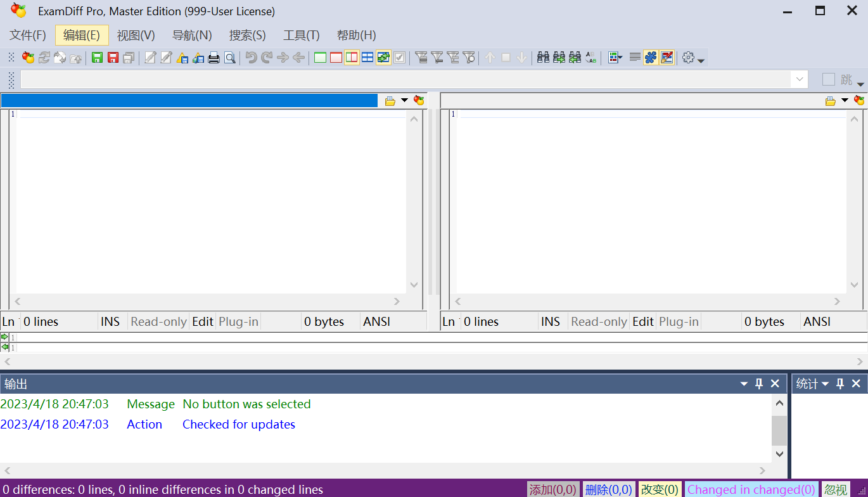Click the Replace AB icon in toolbar
This screenshot has height=497, width=868.
590,58
